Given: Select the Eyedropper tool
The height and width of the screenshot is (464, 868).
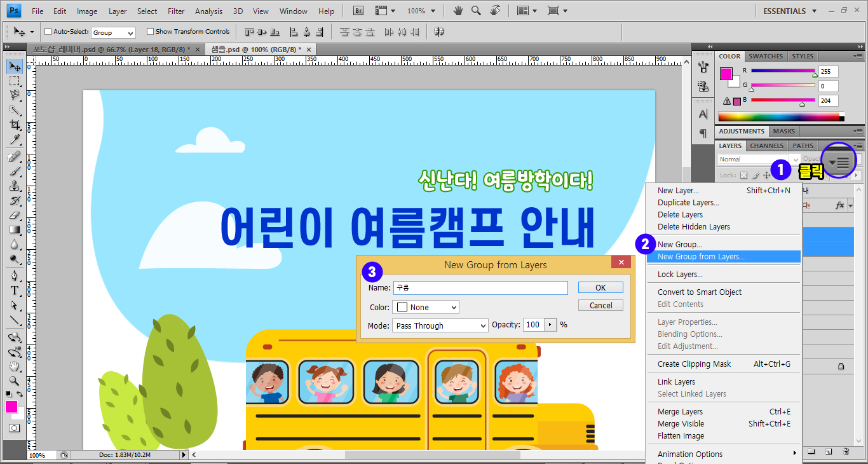Looking at the screenshot, I should tap(15, 140).
